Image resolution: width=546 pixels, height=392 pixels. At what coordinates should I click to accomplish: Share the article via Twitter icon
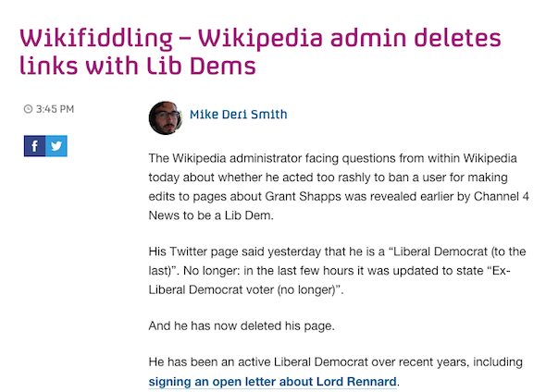tap(56, 146)
